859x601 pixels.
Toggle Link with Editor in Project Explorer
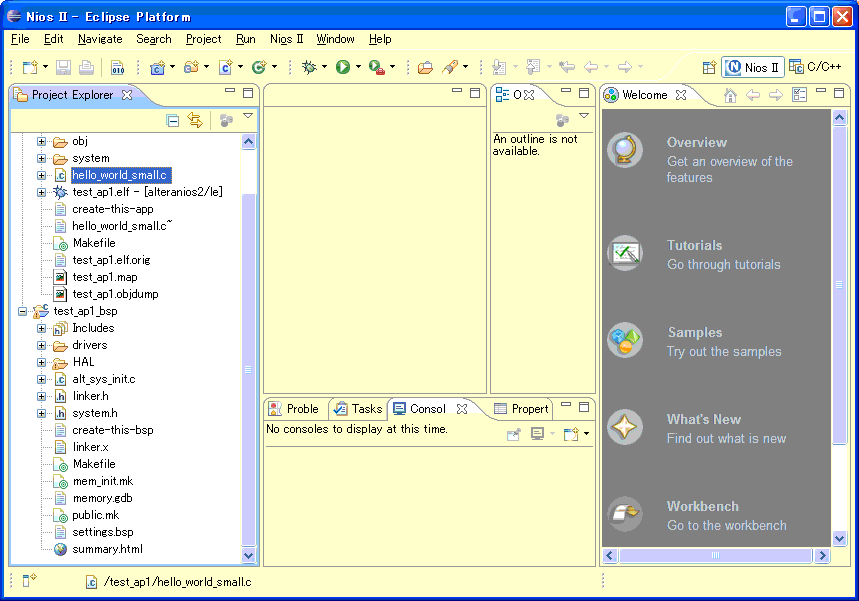[195, 120]
